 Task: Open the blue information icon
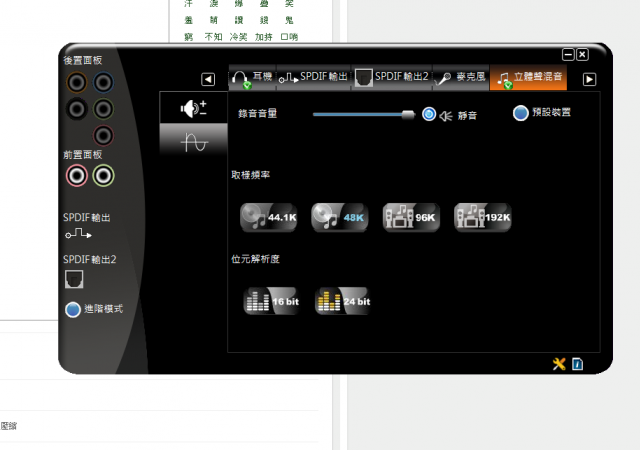tap(578, 364)
